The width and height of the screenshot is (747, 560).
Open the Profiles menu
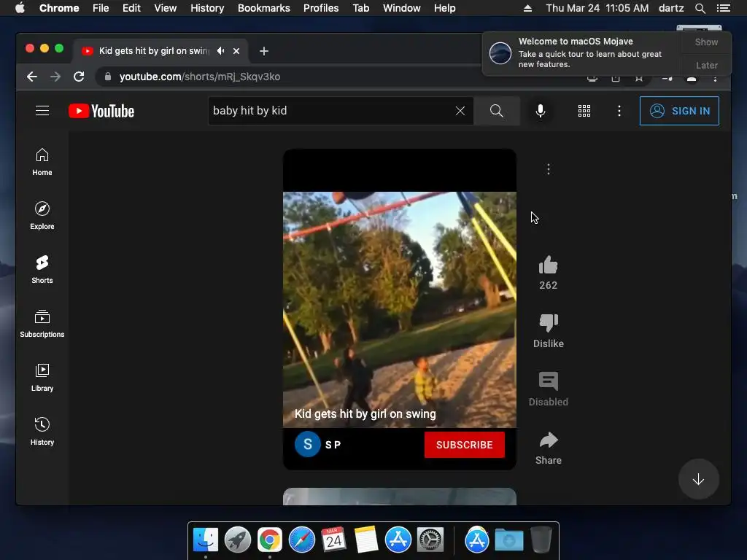321,8
